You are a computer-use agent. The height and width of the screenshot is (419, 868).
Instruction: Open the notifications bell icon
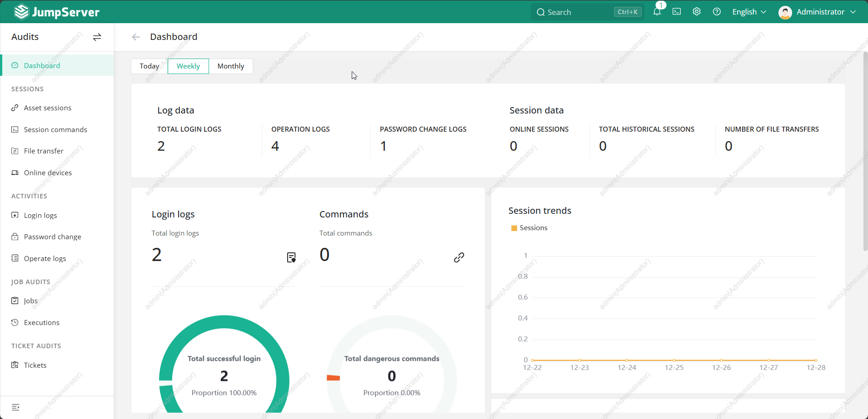coord(657,12)
